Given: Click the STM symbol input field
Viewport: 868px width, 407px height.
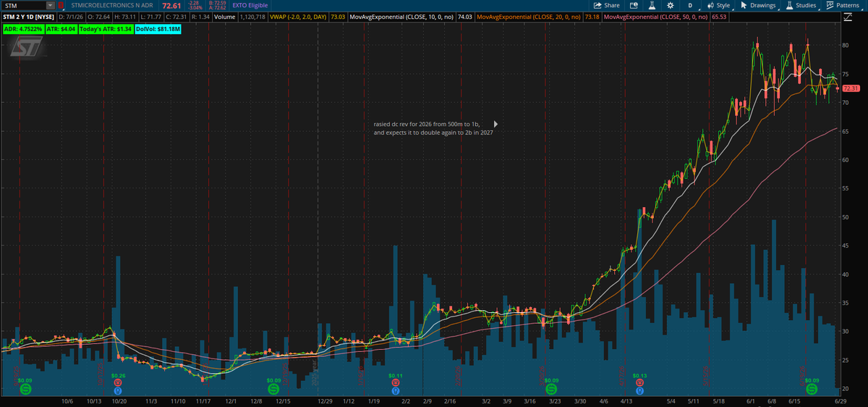Looking at the screenshot, I should pyautogui.click(x=24, y=5).
